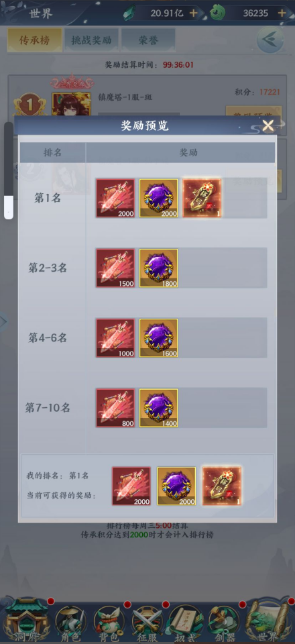Tap the 1600 purple orb reward for 第4-6名
The image size is (295, 644).
click(x=159, y=337)
